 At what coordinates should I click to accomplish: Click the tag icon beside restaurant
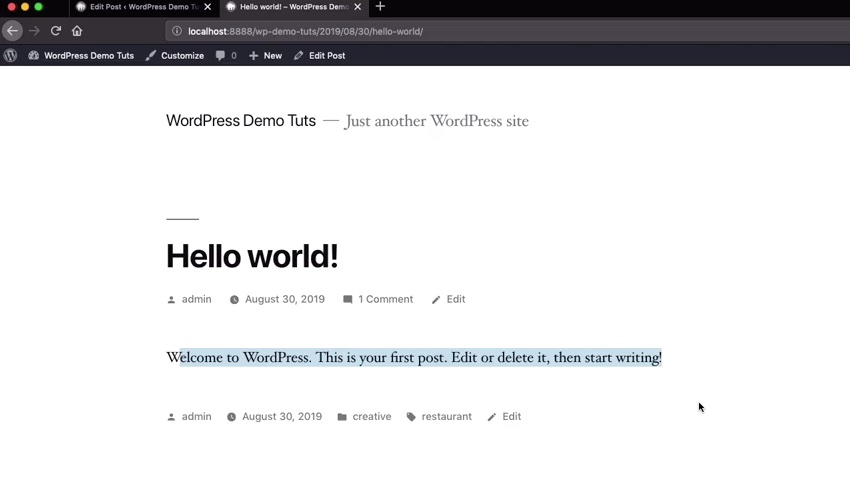point(411,417)
